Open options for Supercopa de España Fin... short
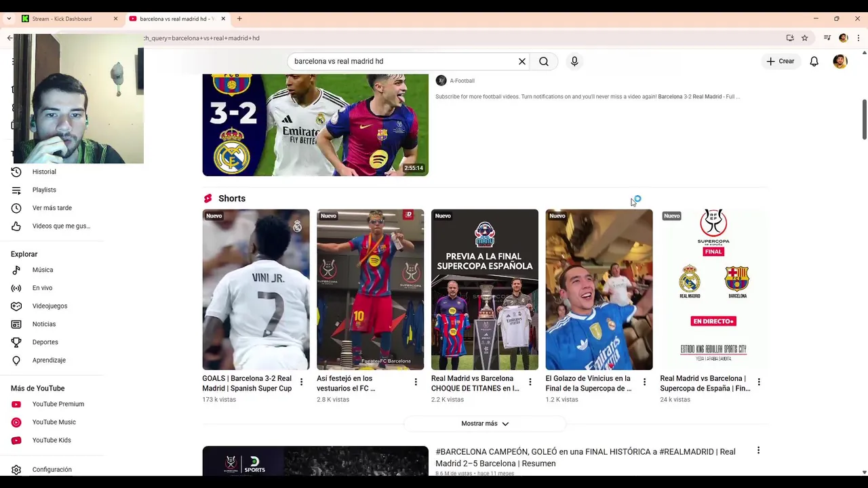The image size is (868, 488). [x=759, y=382]
